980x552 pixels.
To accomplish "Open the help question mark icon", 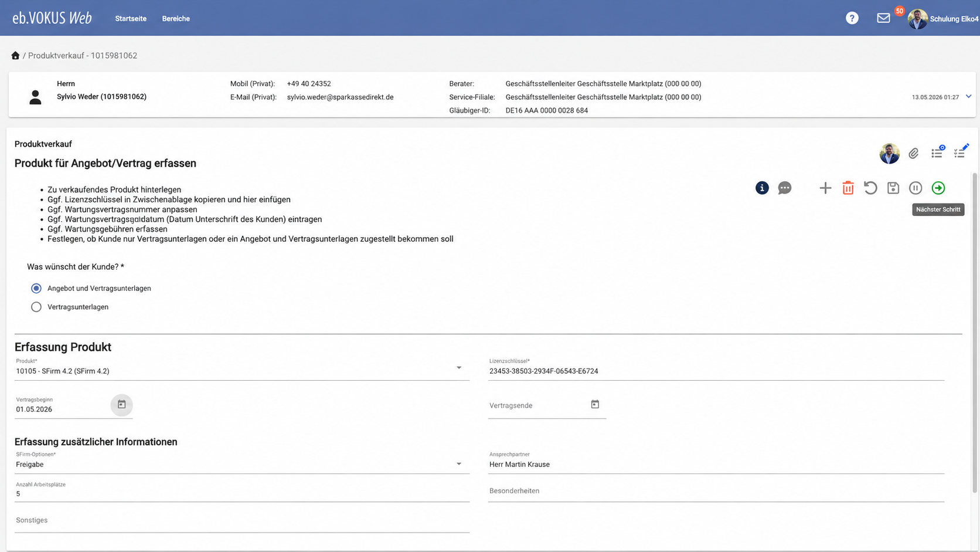I will (x=852, y=18).
